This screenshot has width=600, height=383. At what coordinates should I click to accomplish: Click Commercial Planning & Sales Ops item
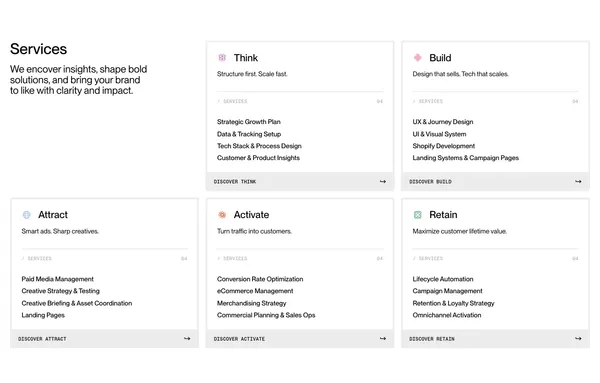(266, 315)
